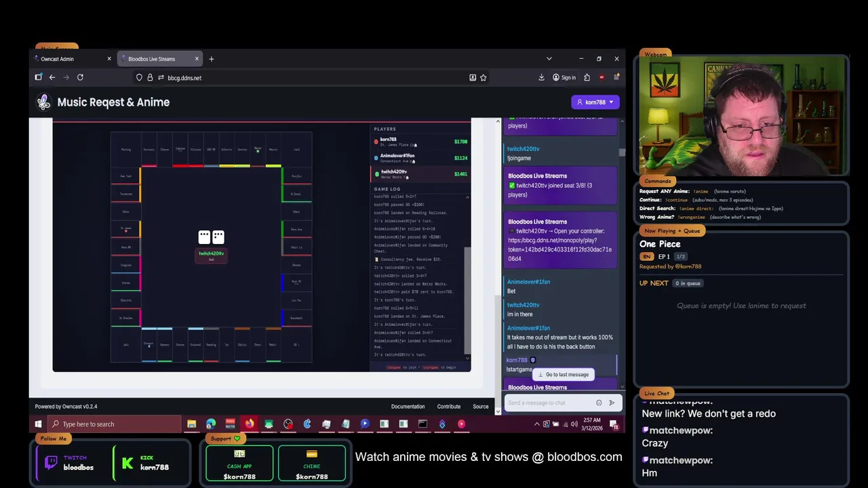Screen dimensions: 868x488
Task: Open File Explorer from the taskbar
Action: pyautogui.click(x=192, y=424)
